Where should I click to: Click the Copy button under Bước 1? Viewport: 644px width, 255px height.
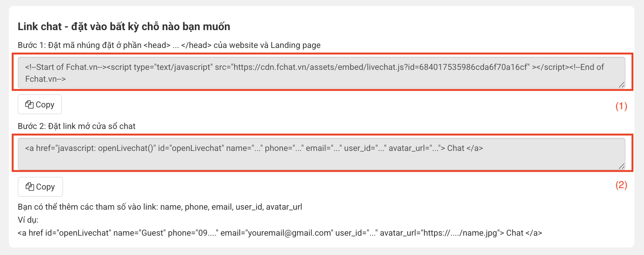pyautogui.click(x=40, y=104)
